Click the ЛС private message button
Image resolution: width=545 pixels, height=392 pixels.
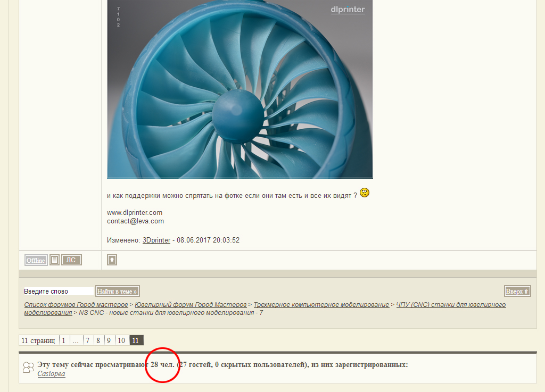pos(71,260)
